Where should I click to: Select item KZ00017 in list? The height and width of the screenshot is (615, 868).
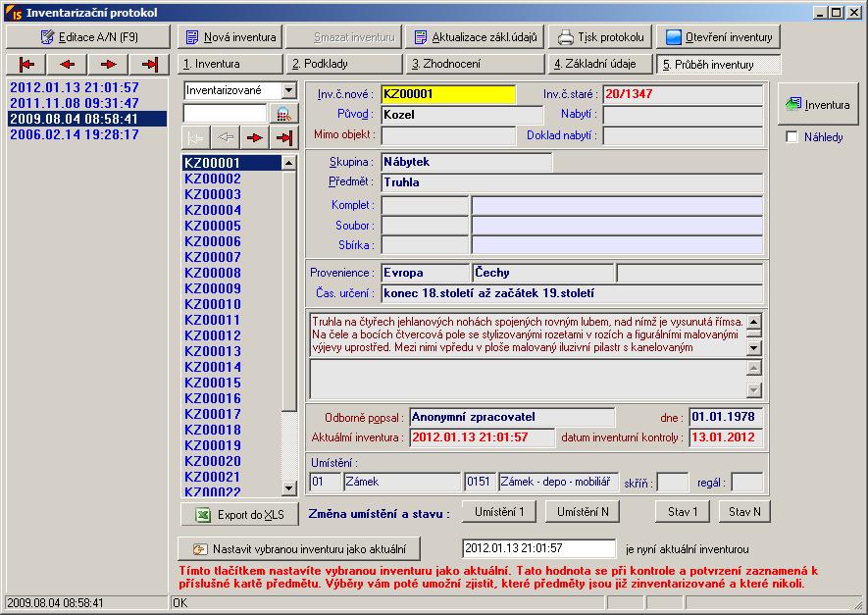pyautogui.click(x=231, y=414)
